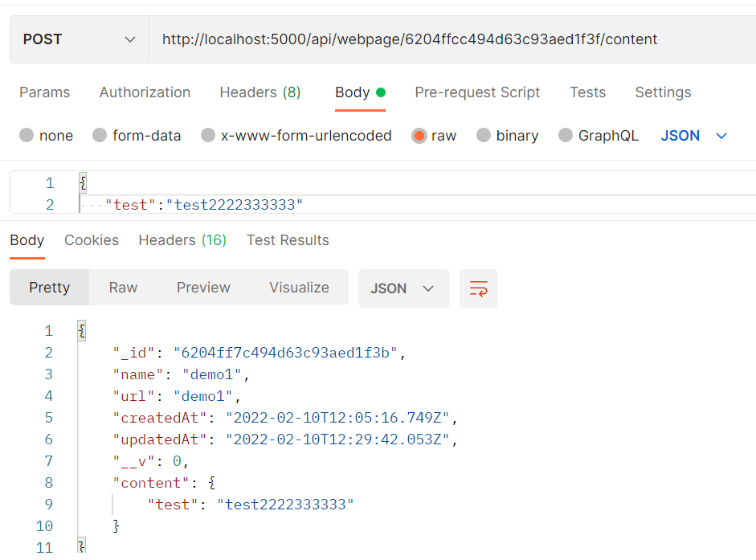Open the request Headers (8) tab
This screenshot has width=756, height=560.
[x=259, y=92]
